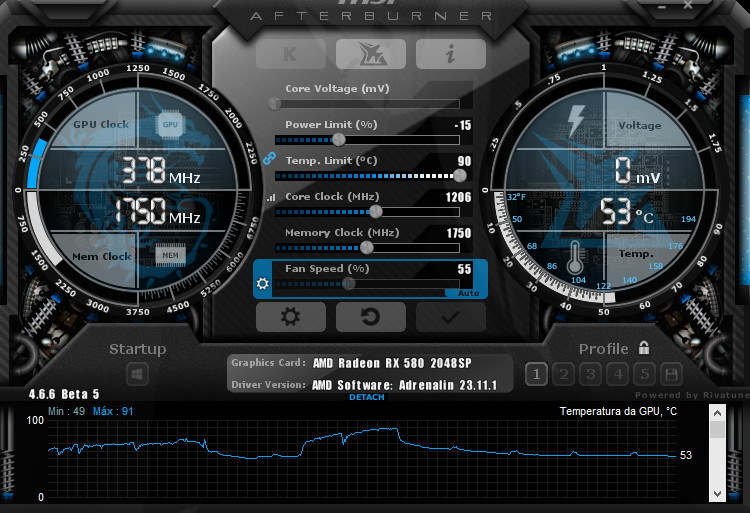Click the Temperatura da GPU graph title

click(618, 411)
